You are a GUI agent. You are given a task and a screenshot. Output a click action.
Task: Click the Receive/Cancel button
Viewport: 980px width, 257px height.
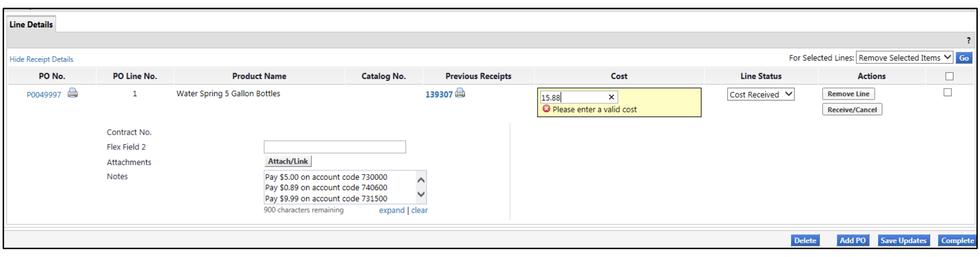click(x=851, y=110)
